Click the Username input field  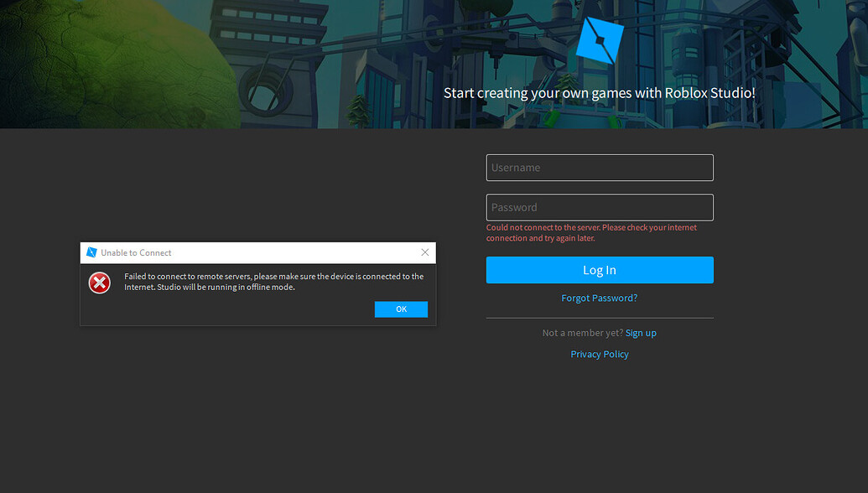tap(600, 168)
